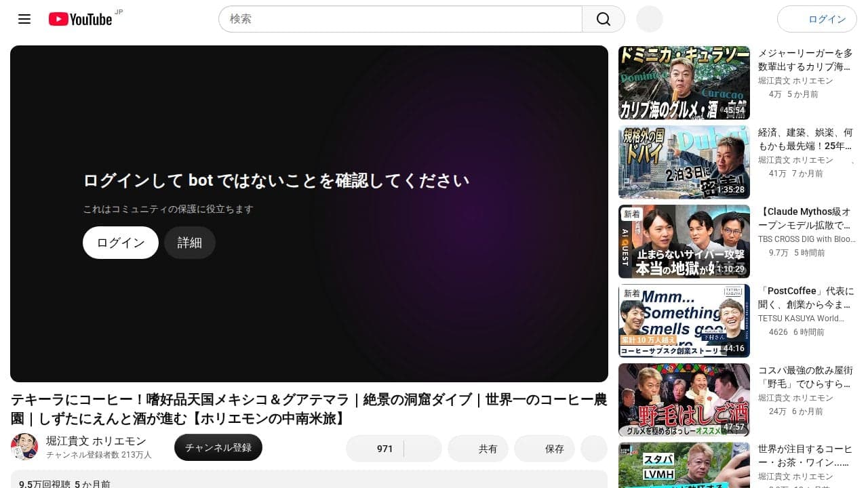Viewport: 868px width, 488px height.
Task: Save the video with 保存
Action: tap(545, 449)
